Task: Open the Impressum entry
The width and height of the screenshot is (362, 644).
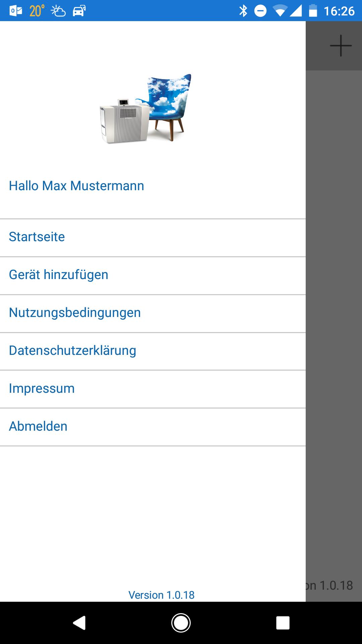Action: 42,388
